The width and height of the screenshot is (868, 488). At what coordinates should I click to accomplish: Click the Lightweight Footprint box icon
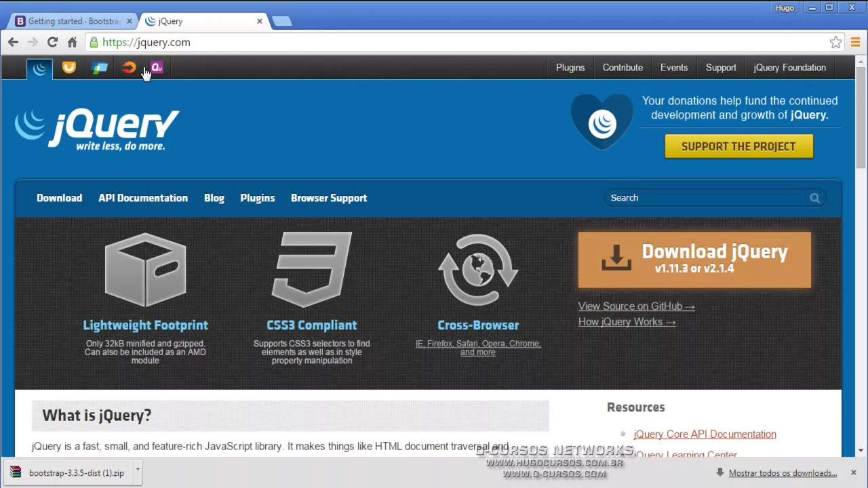pyautogui.click(x=145, y=269)
